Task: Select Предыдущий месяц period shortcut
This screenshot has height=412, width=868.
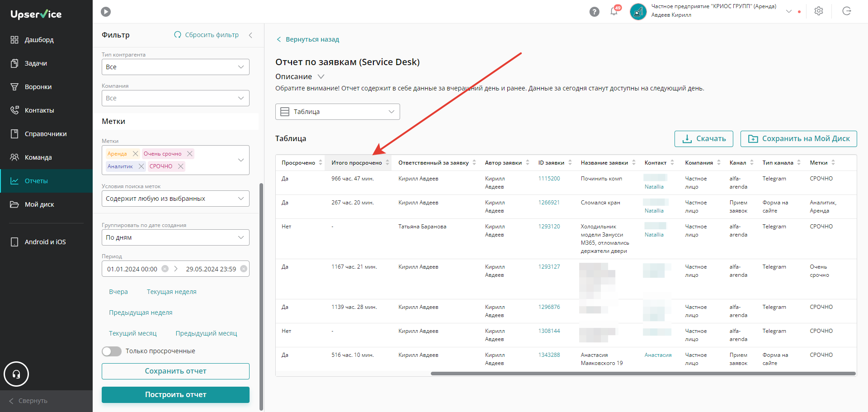Action: 206,333
